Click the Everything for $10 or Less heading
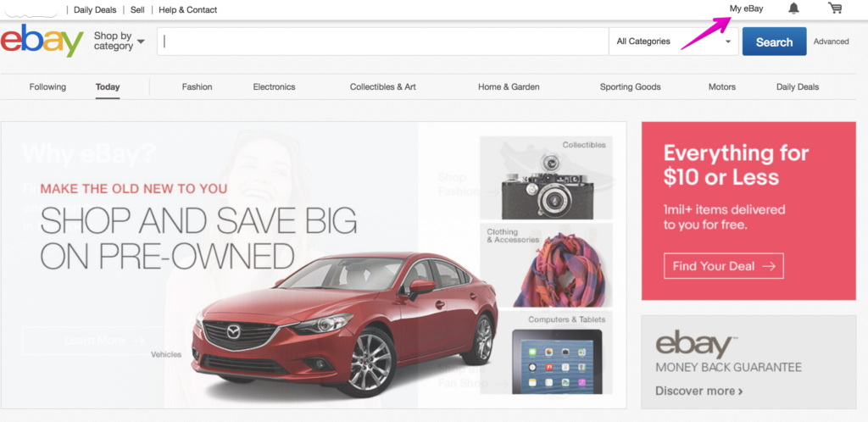The image size is (868, 422). pyautogui.click(x=736, y=165)
